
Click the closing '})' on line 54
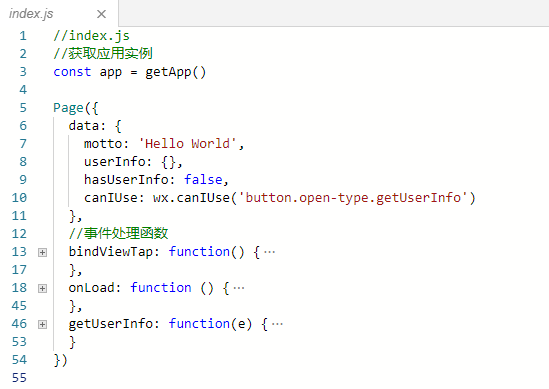(60, 360)
